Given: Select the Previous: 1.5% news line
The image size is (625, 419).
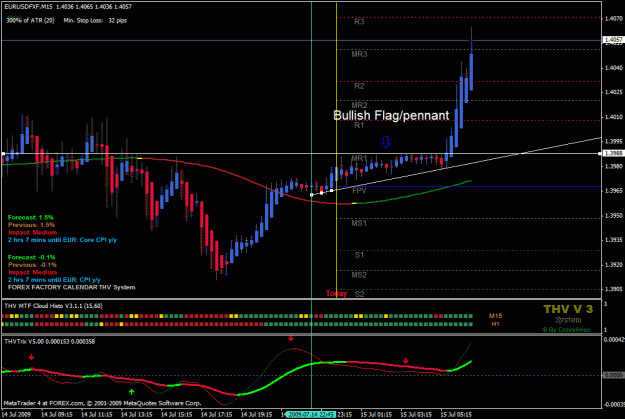Looking at the screenshot, I should [x=31, y=225].
